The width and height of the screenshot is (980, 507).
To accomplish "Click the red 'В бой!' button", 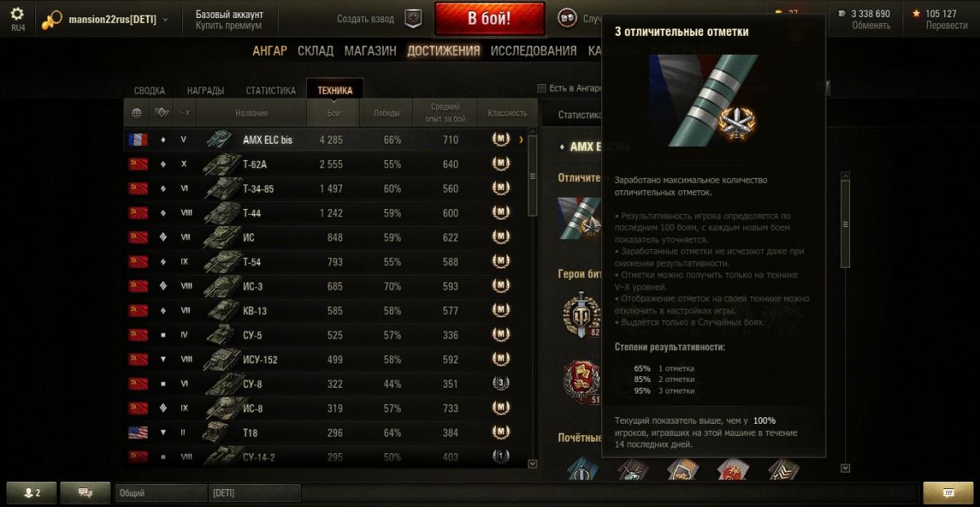I will click(x=490, y=19).
